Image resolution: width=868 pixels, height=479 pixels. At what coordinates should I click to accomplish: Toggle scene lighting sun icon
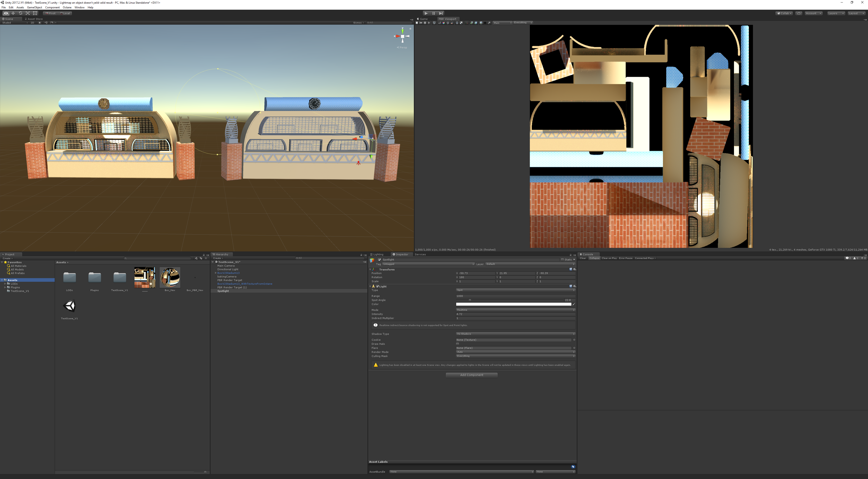pyautogui.click(x=39, y=23)
